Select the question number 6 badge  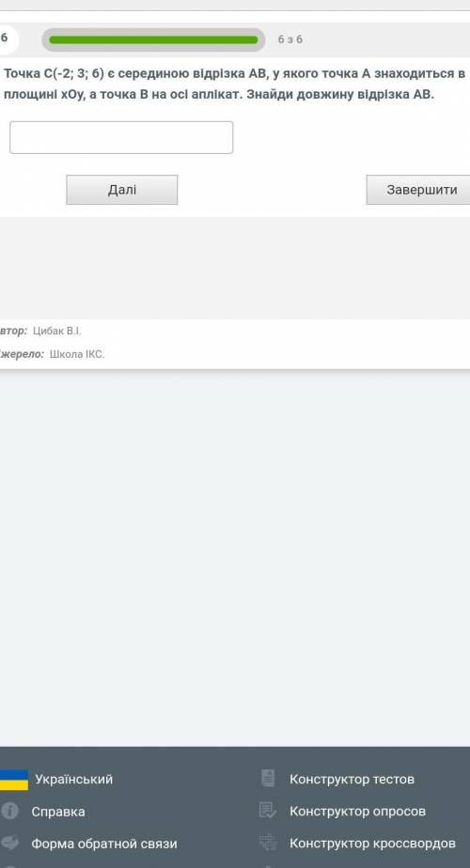pos(6,39)
